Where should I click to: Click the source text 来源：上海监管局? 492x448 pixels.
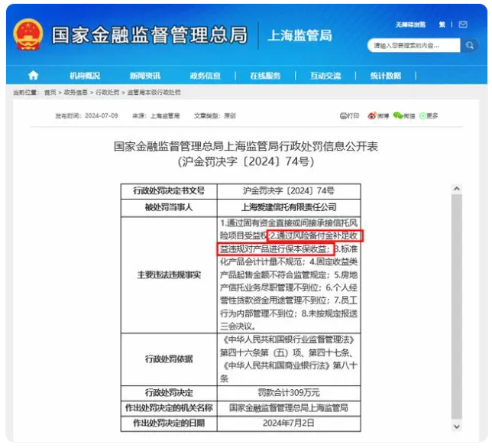(x=156, y=116)
